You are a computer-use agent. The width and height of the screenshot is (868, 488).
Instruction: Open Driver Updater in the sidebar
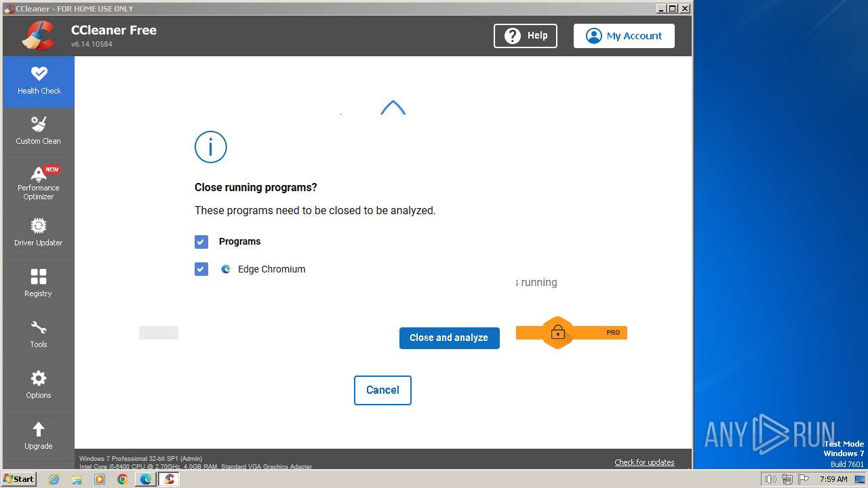click(x=39, y=235)
